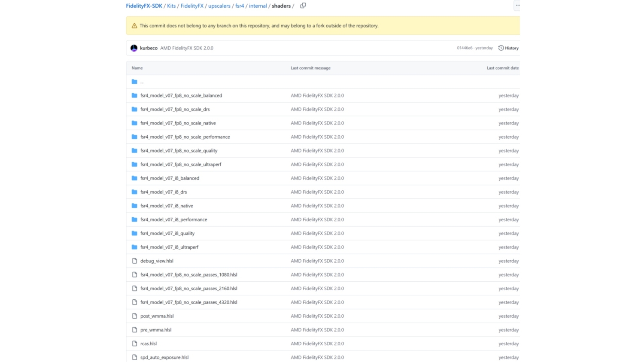The width and height of the screenshot is (644, 362).
Task: Open the upscalers breadcrumb link
Action: [219, 6]
